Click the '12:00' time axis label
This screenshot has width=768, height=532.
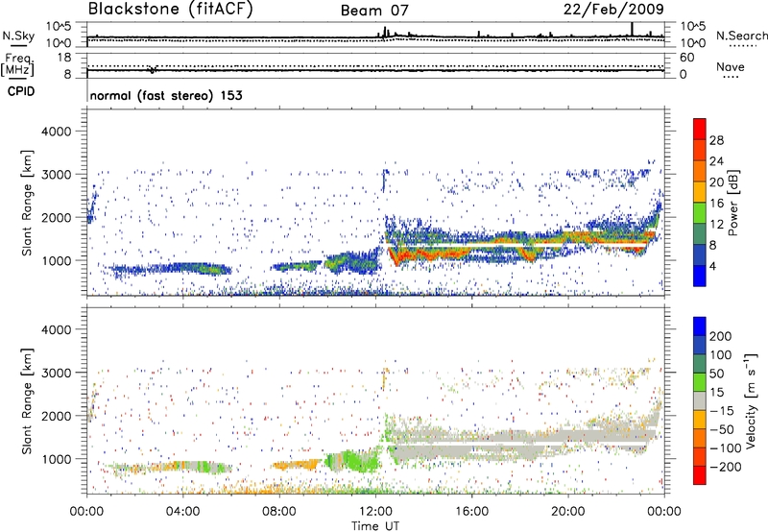375,512
